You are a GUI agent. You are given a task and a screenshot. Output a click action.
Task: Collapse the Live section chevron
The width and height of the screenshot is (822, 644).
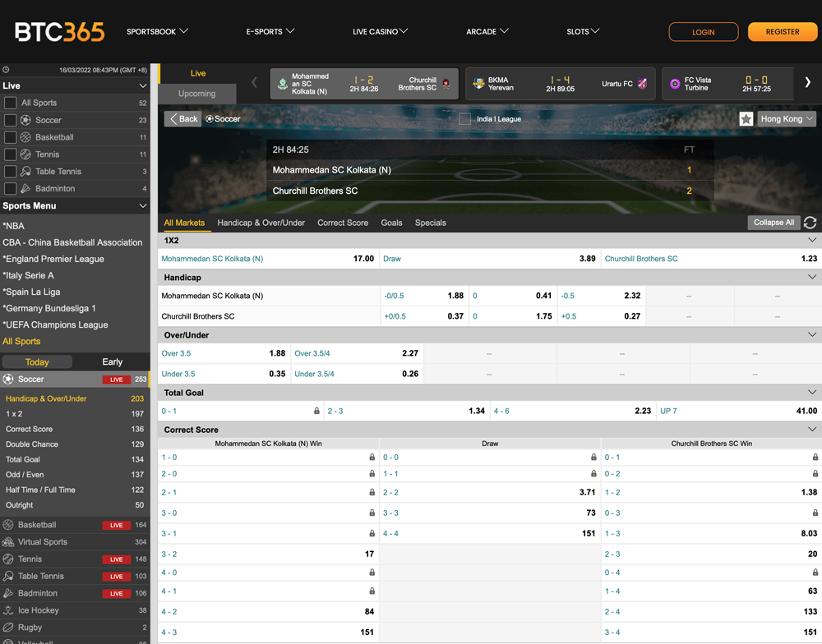point(142,86)
